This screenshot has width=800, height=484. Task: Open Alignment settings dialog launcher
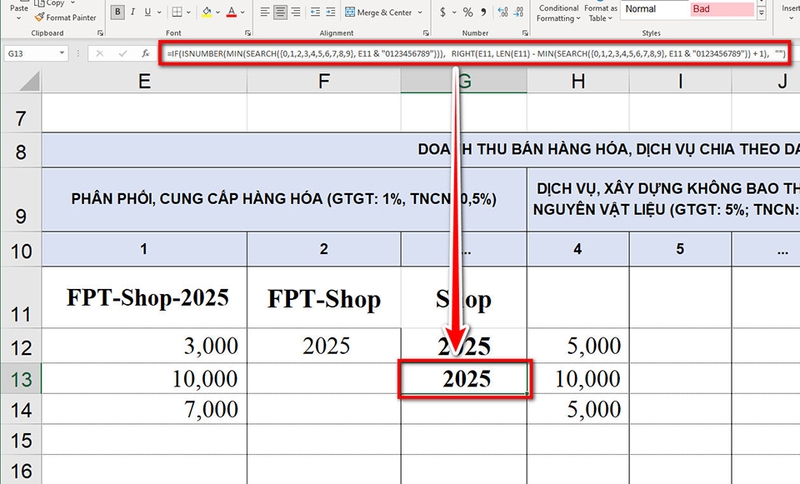[426, 33]
